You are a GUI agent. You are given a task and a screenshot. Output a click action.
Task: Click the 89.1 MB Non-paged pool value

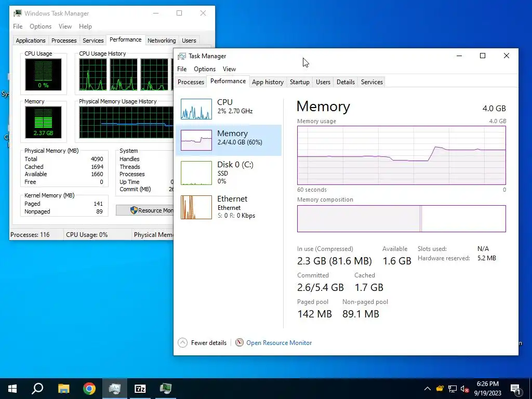pos(361,314)
